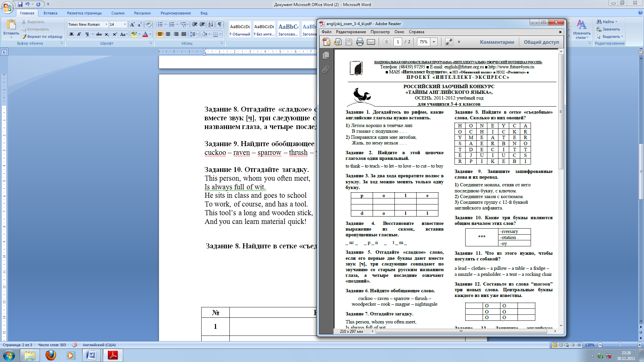Viewport: 644px width, 362px height.
Task: Apply superscript formatting
Action: 115,34
